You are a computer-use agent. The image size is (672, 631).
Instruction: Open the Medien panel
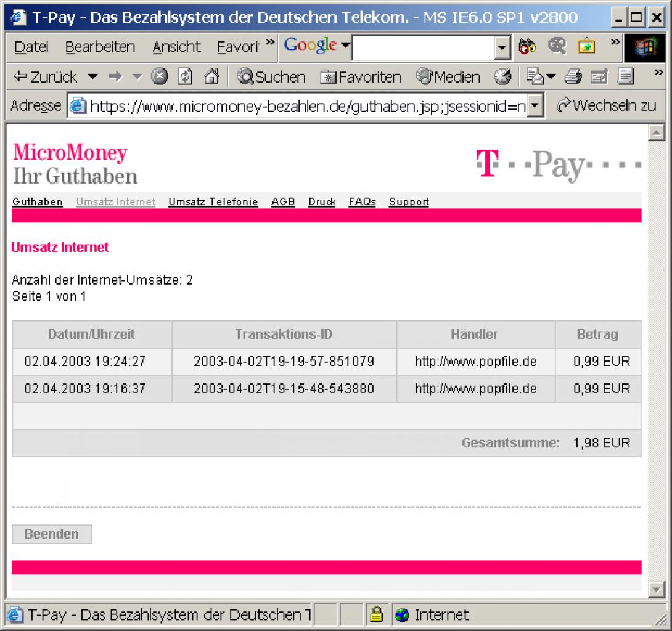click(448, 76)
